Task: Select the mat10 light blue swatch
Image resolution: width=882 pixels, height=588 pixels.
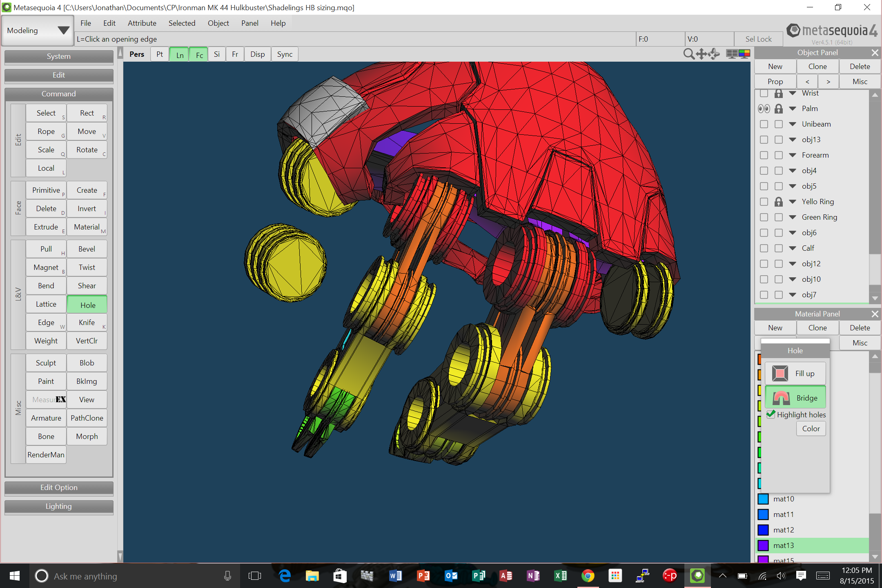Action: pyautogui.click(x=763, y=499)
